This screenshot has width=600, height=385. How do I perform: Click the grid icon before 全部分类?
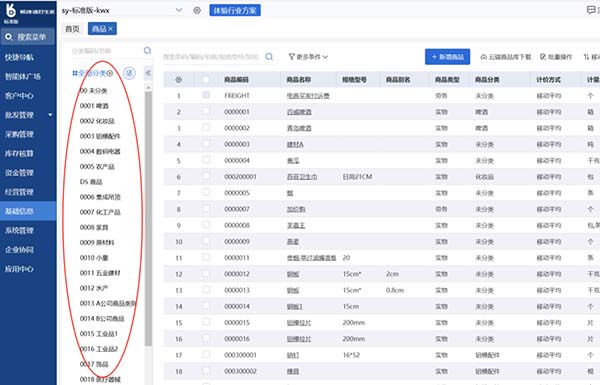pos(75,73)
